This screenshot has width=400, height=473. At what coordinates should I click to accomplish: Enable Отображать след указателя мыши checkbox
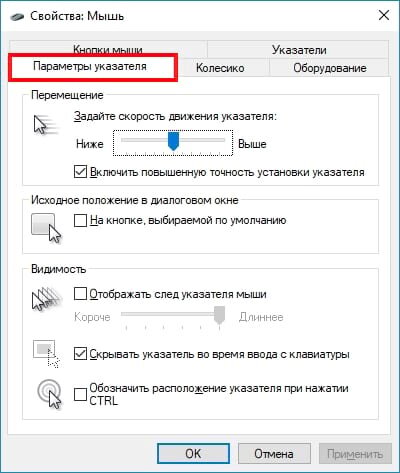click(x=80, y=294)
